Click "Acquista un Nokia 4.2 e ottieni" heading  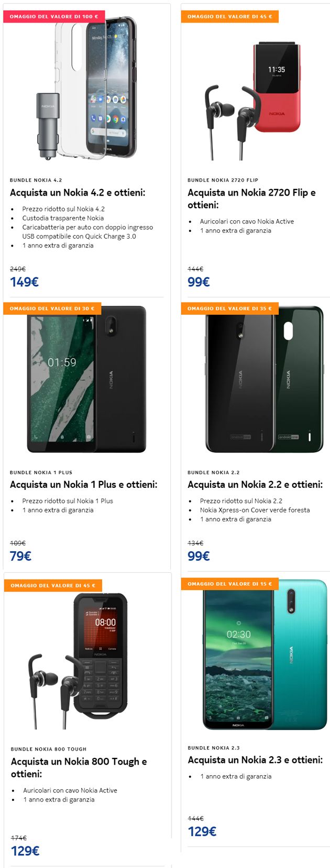[78, 192]
